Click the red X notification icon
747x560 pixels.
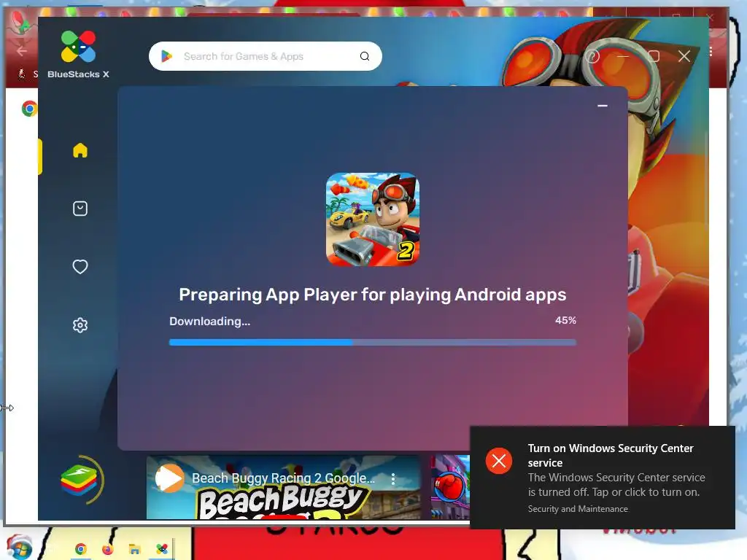(x=499, y=461)
